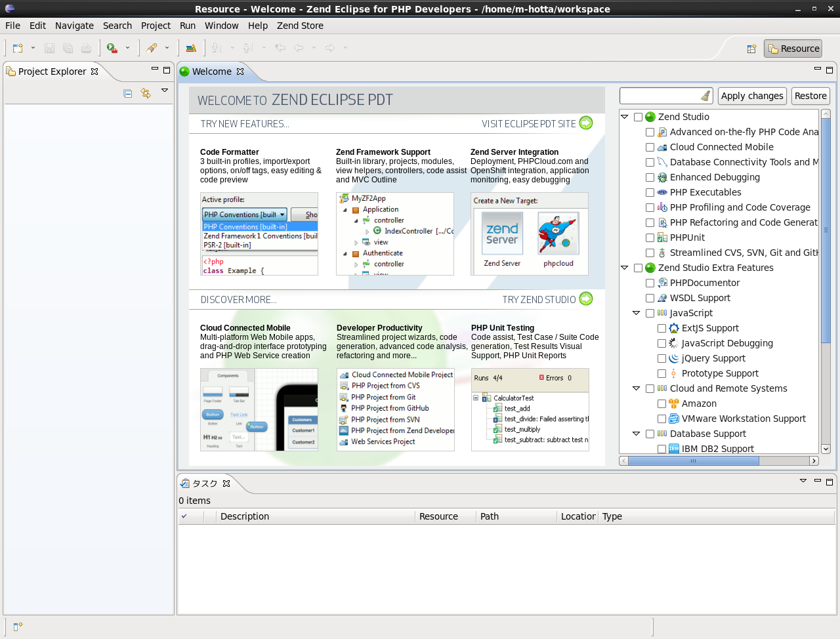Image resolution: width=840 pixels, height=639 pixels.
Task: Check the Amazon checkbox
Action: point(661,403)
